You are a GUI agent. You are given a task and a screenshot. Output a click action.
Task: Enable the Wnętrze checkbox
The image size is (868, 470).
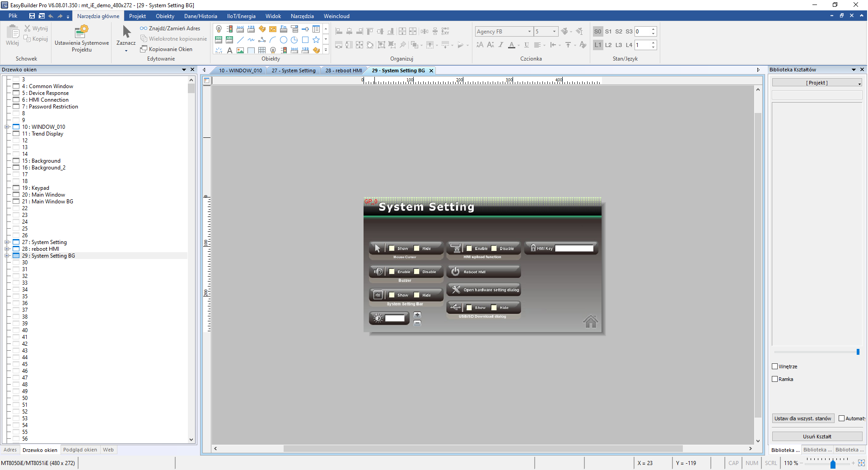[775, 367]
